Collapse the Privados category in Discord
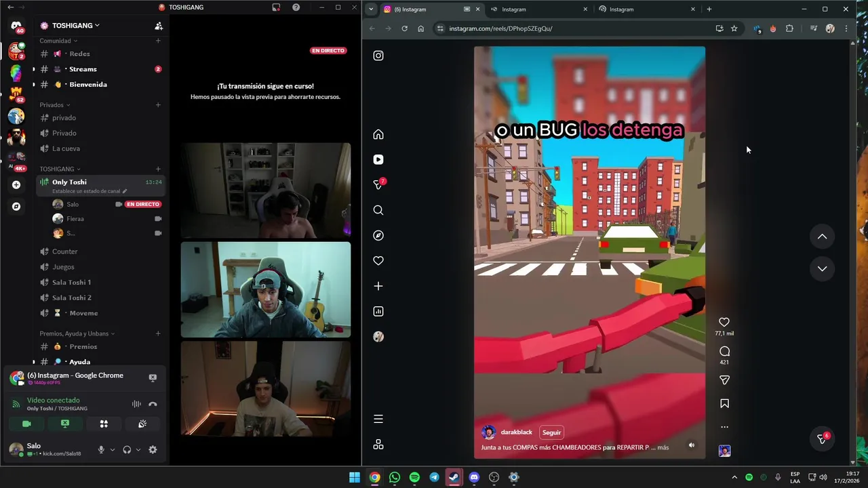Viewport: 868px width, 488px height. point(55,105)
